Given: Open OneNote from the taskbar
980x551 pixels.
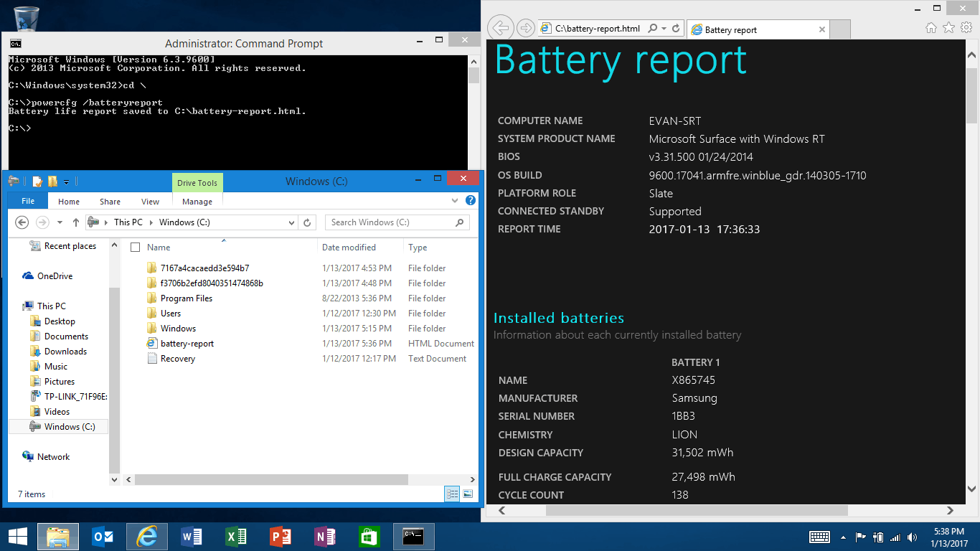Looking at the screenshot, I should [325, 537].
